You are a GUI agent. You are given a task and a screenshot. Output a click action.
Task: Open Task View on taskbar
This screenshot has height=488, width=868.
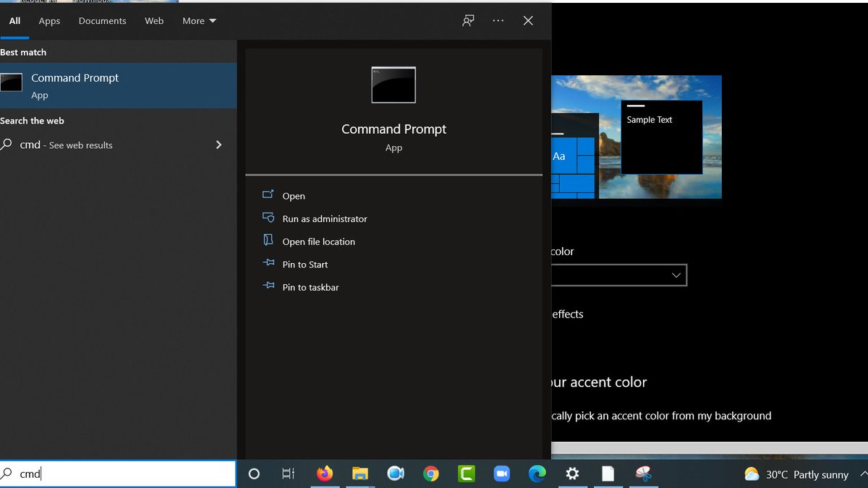288,474
